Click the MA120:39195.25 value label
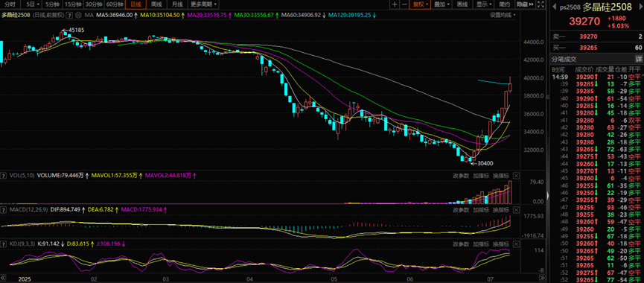644x283 pixels. (x=349, y=15)
